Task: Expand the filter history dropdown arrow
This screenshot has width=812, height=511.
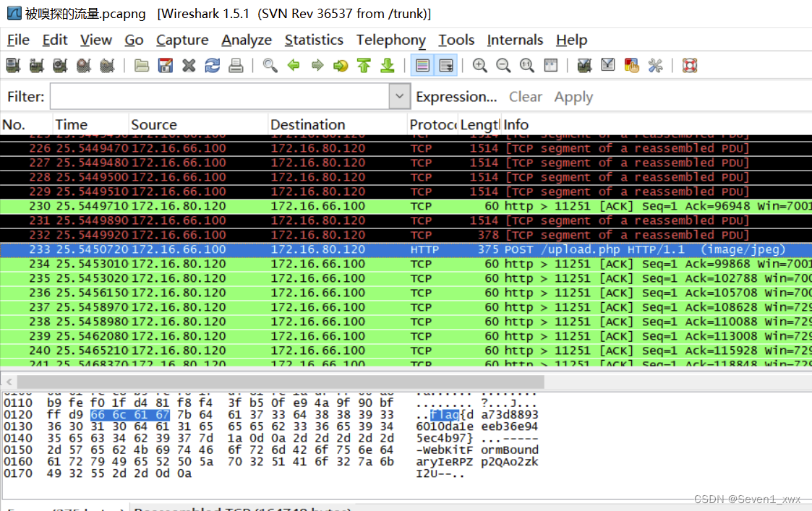Action: tap(399, 96)
